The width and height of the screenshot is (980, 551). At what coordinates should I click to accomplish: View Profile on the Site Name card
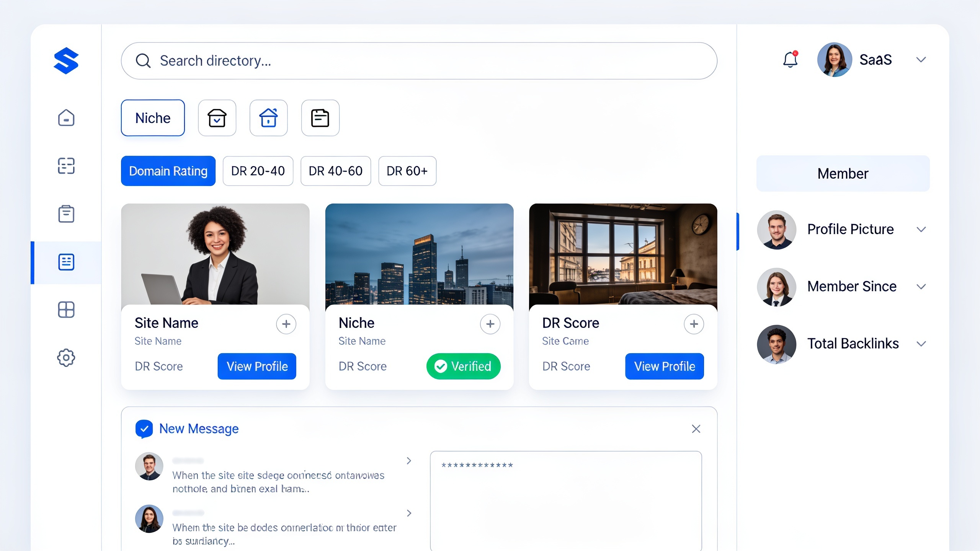(x=257, y=366)
